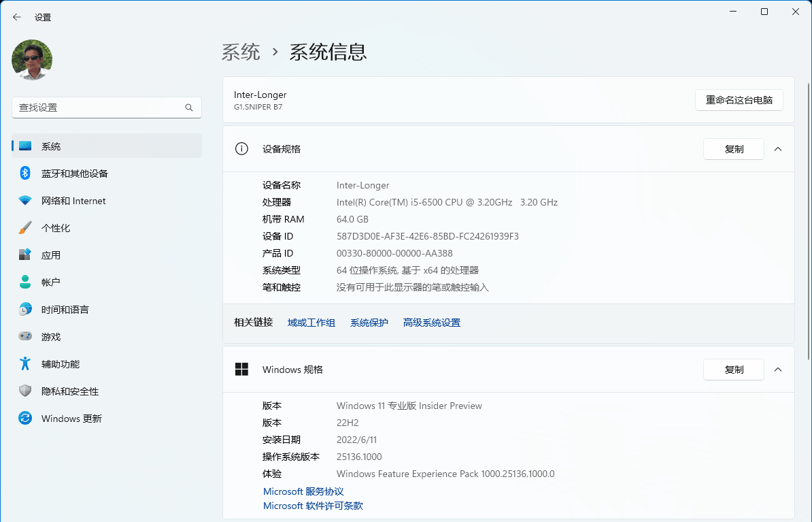The height and width of the screenshot is (522, 812).
Task: Click the Wi-Fi icon for 网络和 Internet
Action: point(25,201)
